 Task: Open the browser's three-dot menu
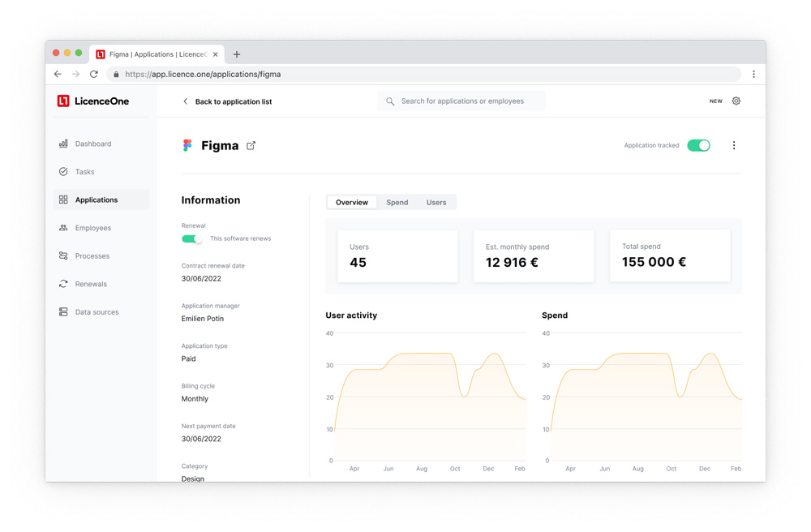coord(753,74)
